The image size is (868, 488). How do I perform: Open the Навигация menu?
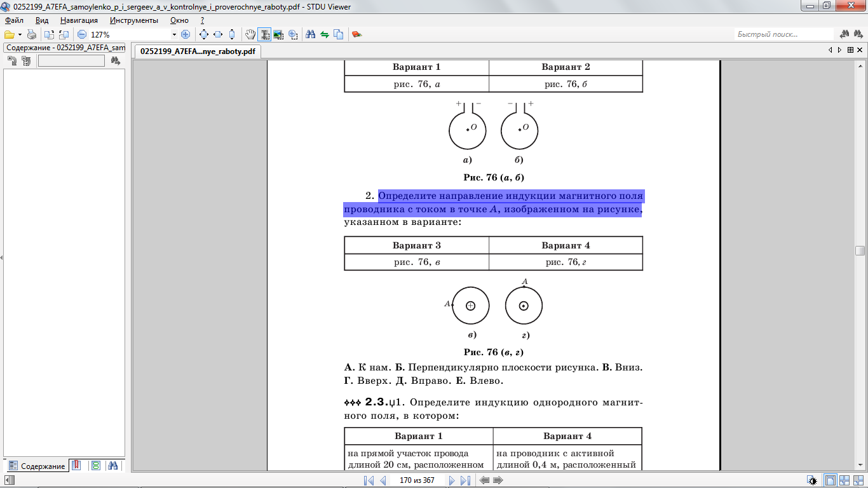point(79,20)
